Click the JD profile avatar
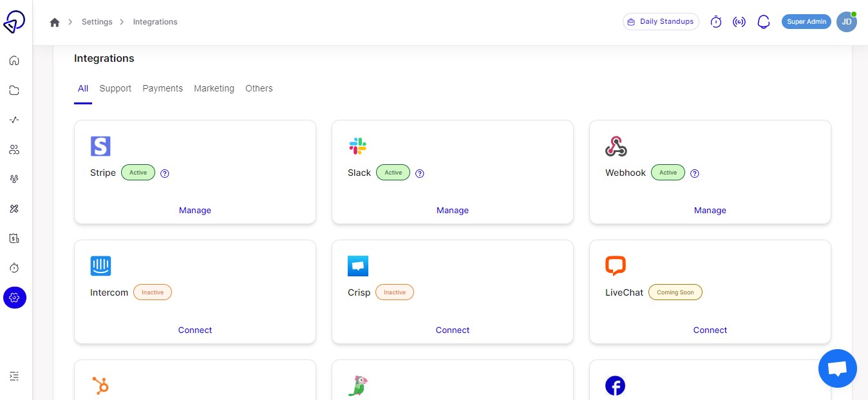This screenshot has height=400, width=868. 846,21
